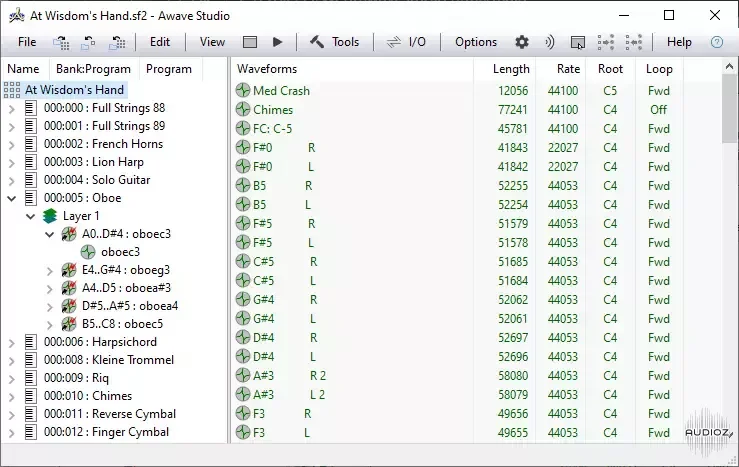
Task: Expand 000:006 Harpsichord instrument
Action: click(12, 343)
